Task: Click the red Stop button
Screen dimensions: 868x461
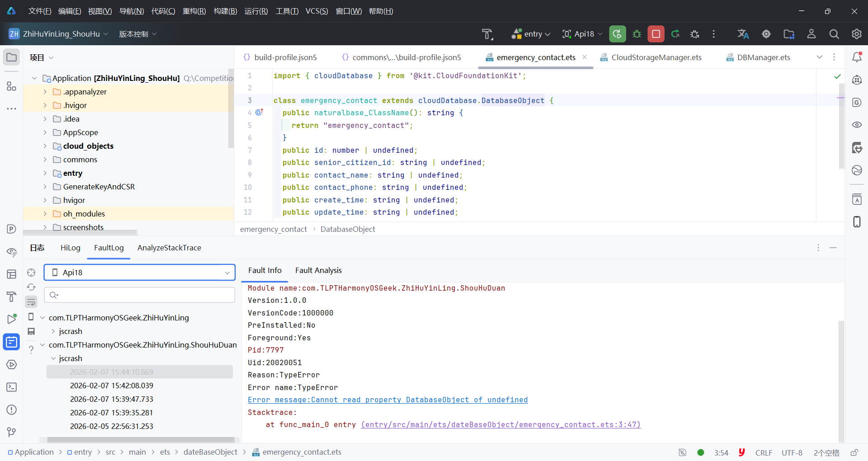Action: click(656, 34)
